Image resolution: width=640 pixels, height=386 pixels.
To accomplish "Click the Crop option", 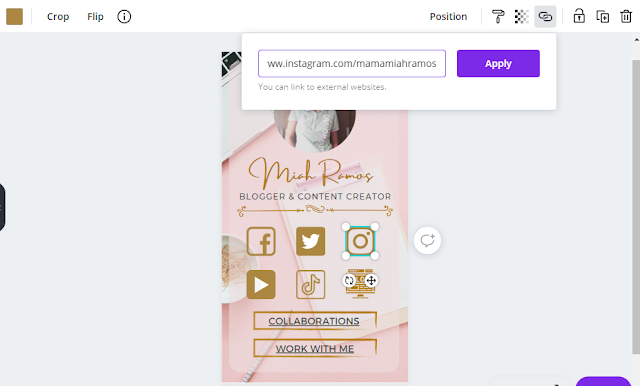I will [x=58, y=17].
